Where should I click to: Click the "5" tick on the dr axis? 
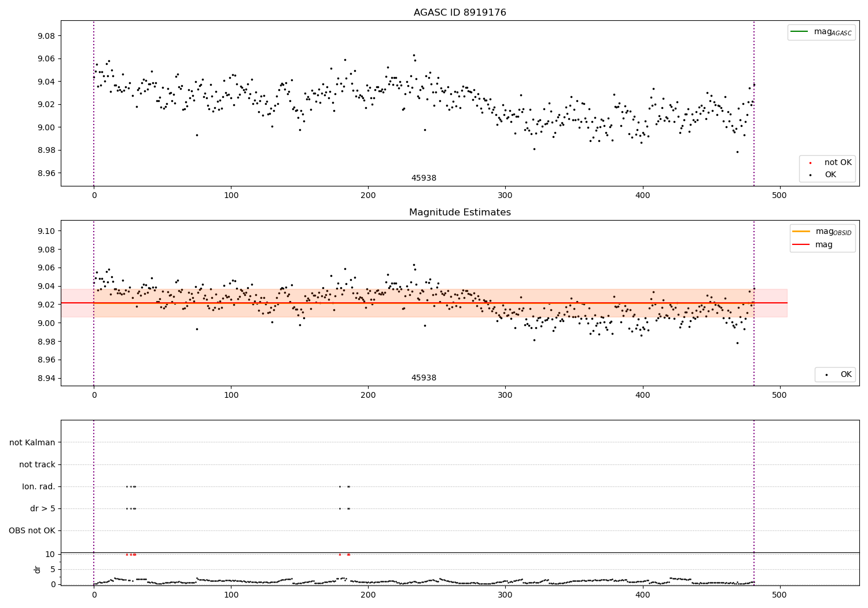point(53,569)
